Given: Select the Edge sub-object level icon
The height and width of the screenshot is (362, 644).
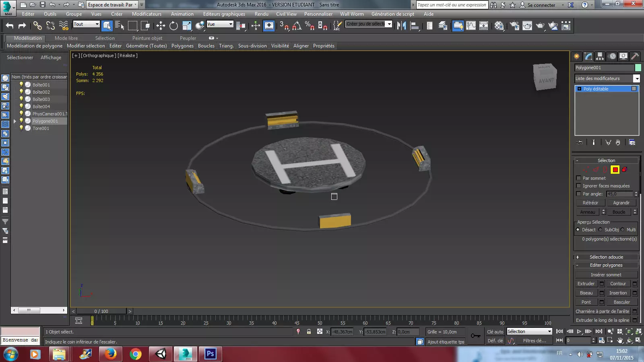Looking at the screenshot, I should point(596,170).
